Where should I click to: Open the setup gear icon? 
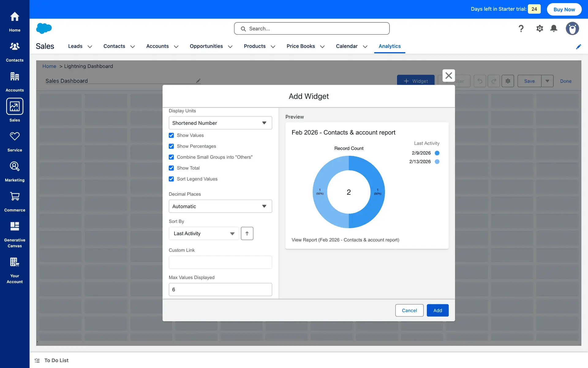[x=539, y=29]
